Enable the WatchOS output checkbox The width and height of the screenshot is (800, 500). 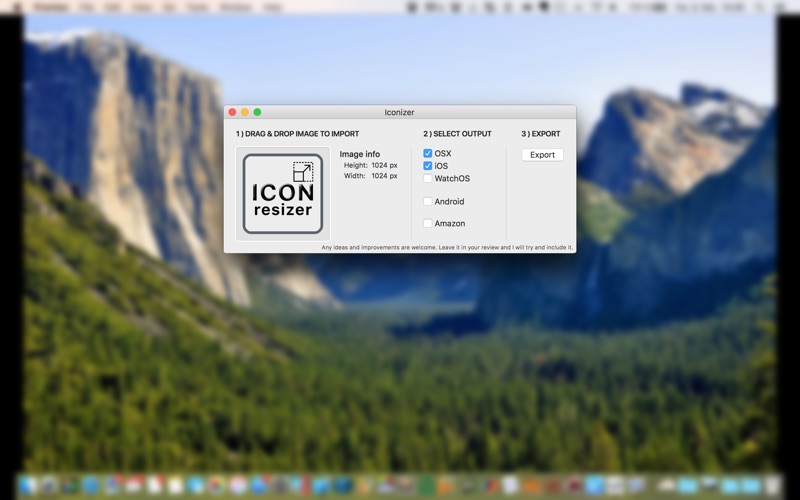coord(428,178)
